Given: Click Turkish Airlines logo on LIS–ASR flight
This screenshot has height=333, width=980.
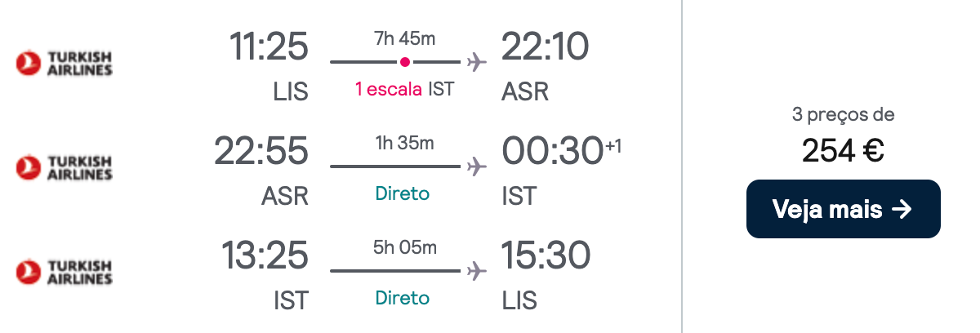Looking at the screenshot, I should point(65,63).
